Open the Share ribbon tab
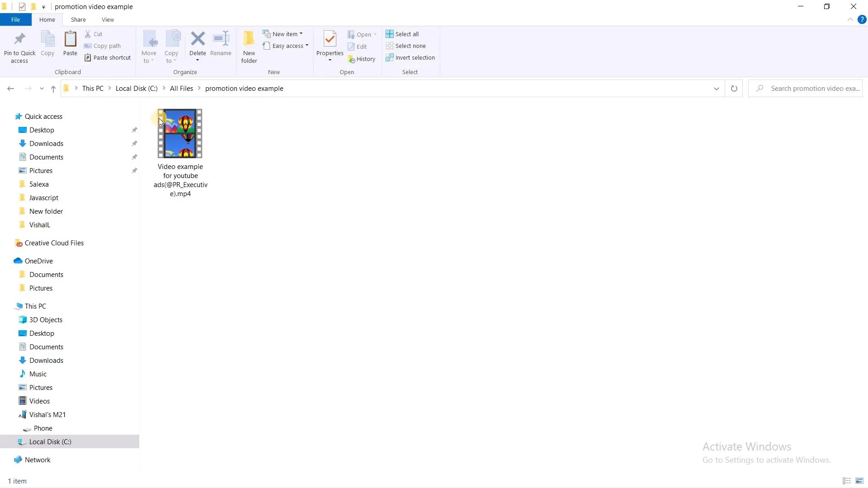868x488 pixels. (78, 19)
